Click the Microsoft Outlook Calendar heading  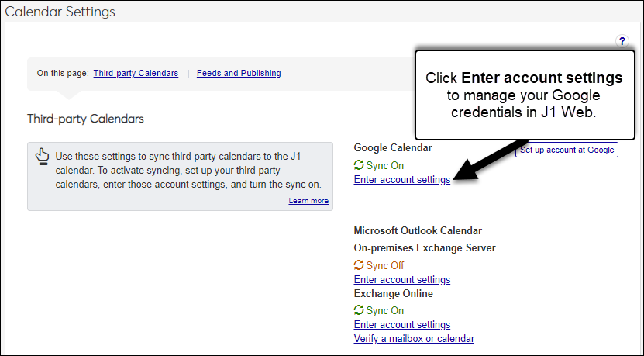pyautogui.click(x=418, y=230)
